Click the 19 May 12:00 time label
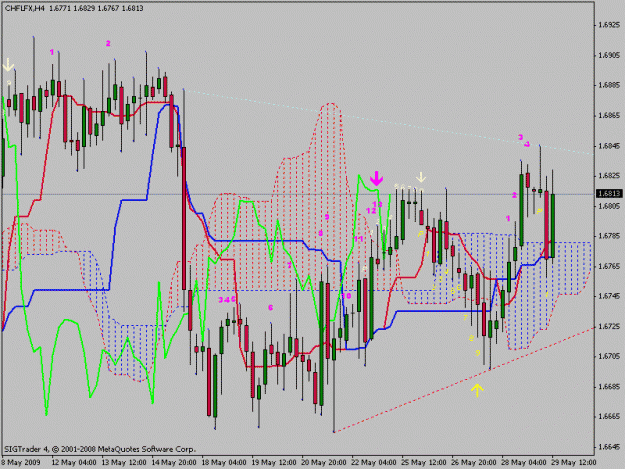This screenshot has width=625, height=469. [x=274, y=462]
